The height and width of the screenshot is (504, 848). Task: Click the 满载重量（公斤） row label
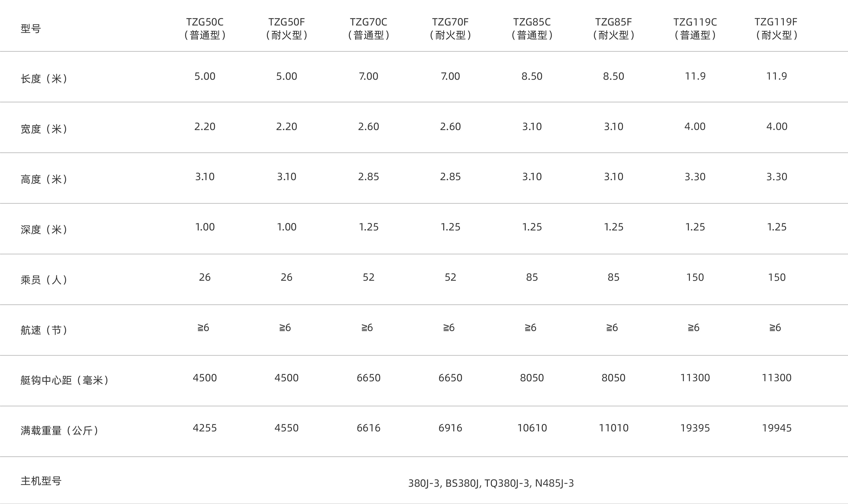click(x=59, y=431)
